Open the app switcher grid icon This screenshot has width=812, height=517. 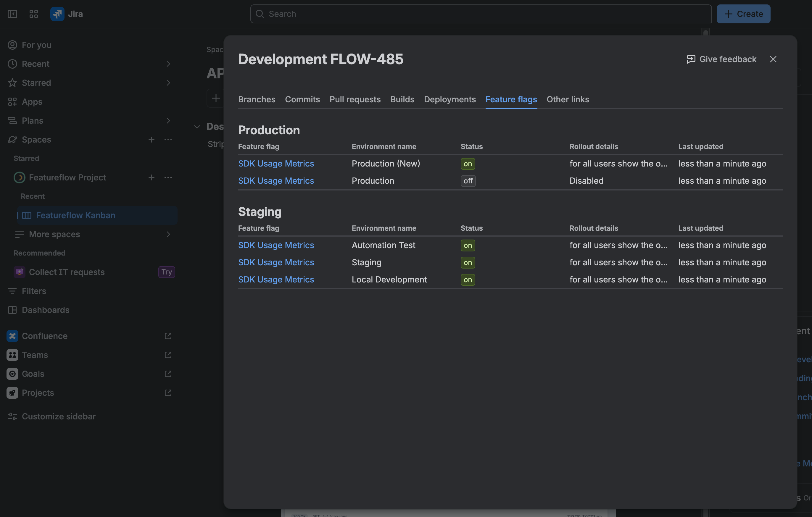(34, 14)
